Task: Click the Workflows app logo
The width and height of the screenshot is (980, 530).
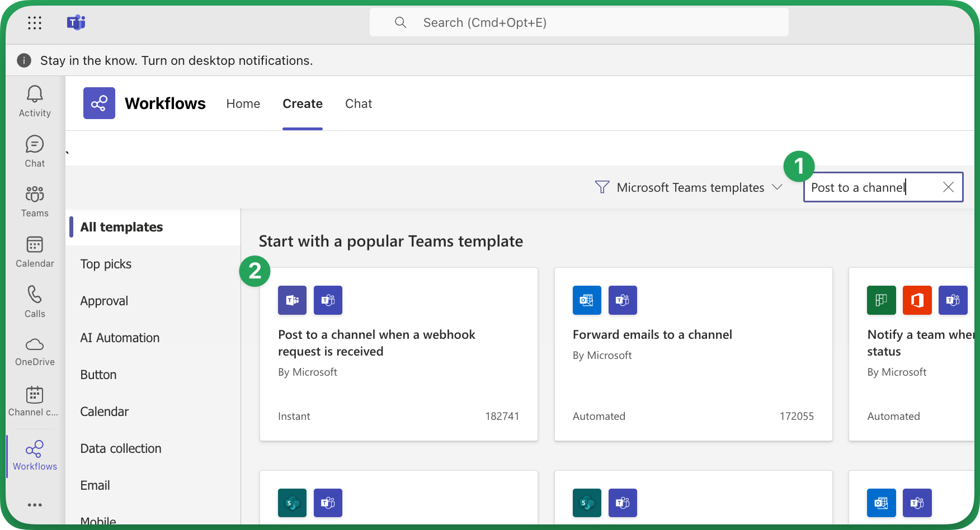Action: tap(99, 103)
